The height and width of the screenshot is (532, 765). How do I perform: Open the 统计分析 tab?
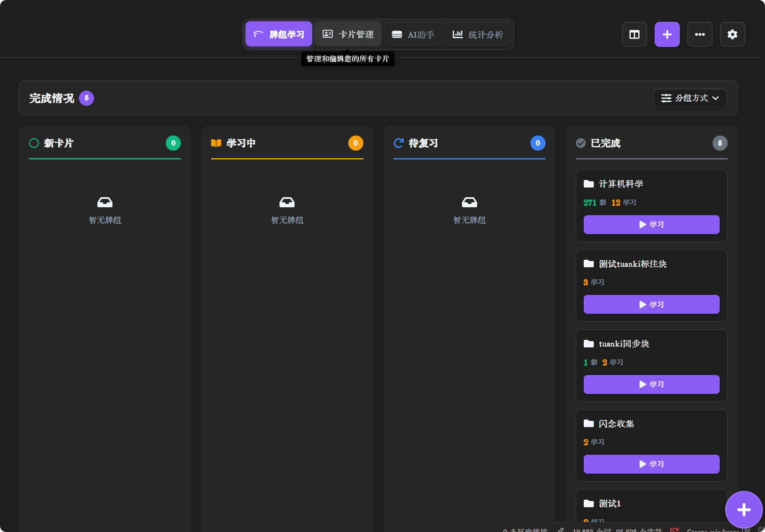478,34
